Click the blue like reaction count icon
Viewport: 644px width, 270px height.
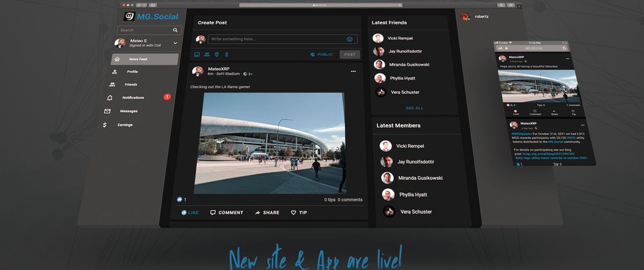pyautogui.click(x=180, y=199)
